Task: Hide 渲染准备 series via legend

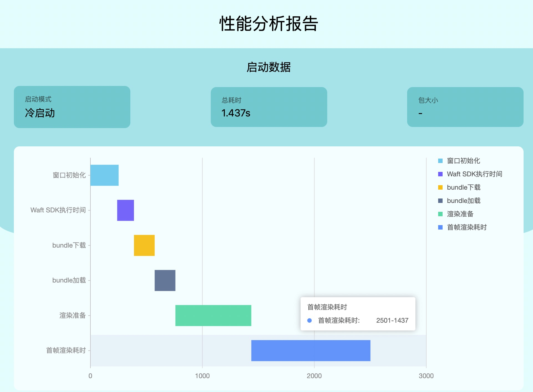Action: pos(460,214)
